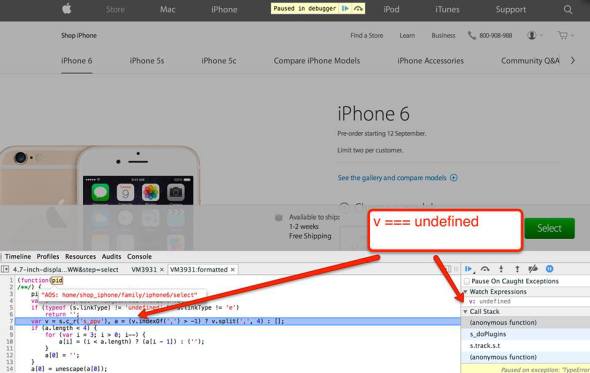The height and width of the screenshot is (373, 590).
Task: Select the last (anonymous function) stack frame
Action: [526, 357]
